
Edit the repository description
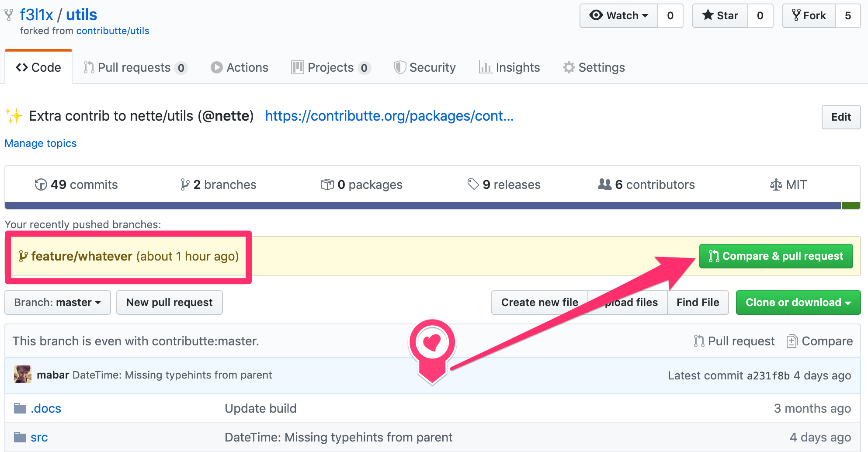pyautogui.click(x=841, y=117)
